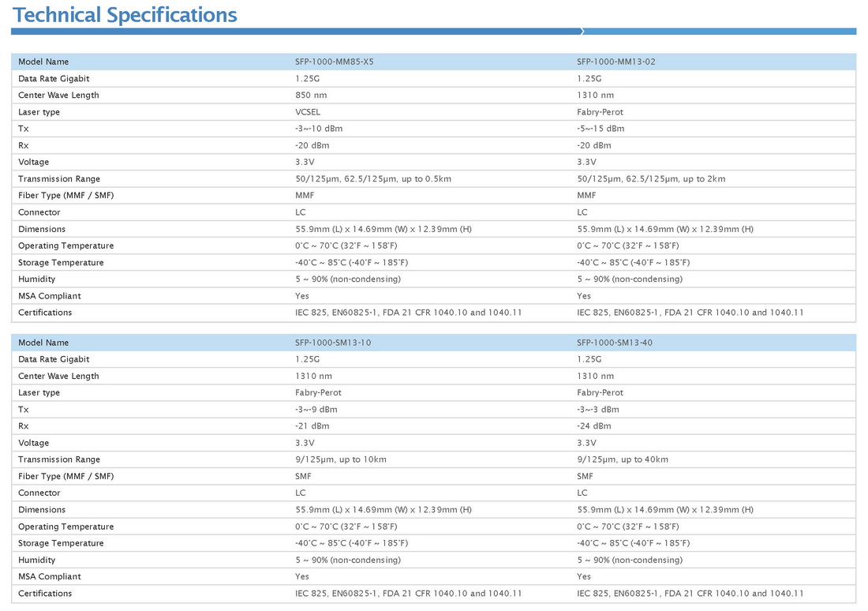The image size is (868, 611).
Task: Click the SMF fiber type under SFP-1000-SM13-40
Action: (586, 476)
